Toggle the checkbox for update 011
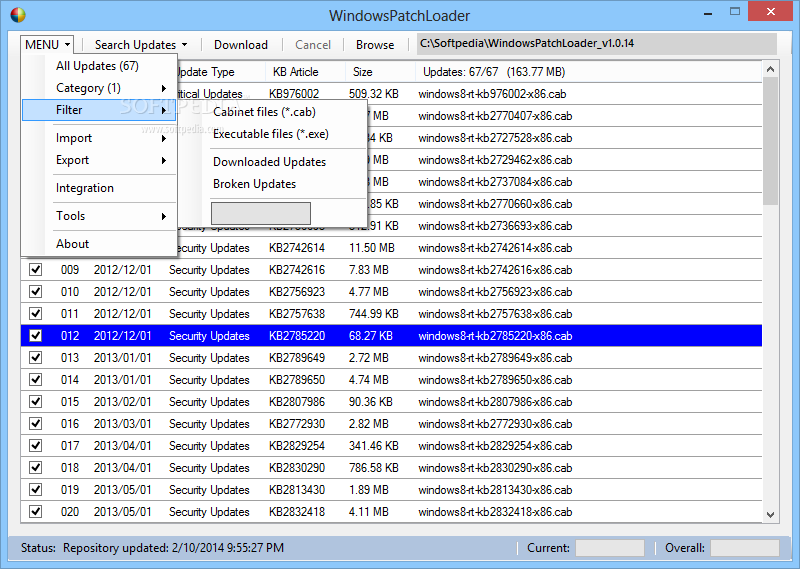The image size is (800, 569). coord(35,313)
